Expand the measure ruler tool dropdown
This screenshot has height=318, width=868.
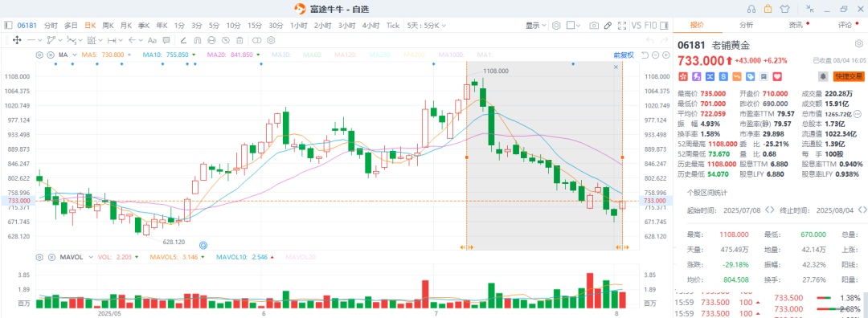pos(121,40)
